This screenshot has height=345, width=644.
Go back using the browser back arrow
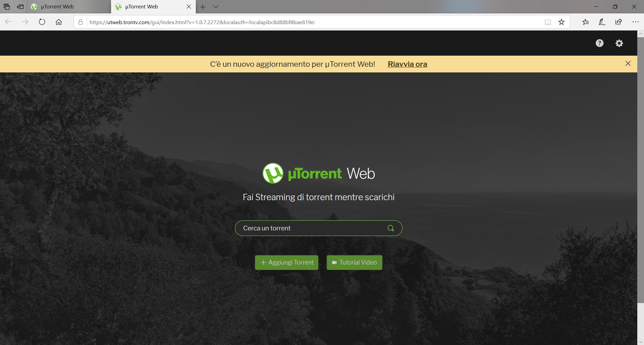tap(8, 21)
